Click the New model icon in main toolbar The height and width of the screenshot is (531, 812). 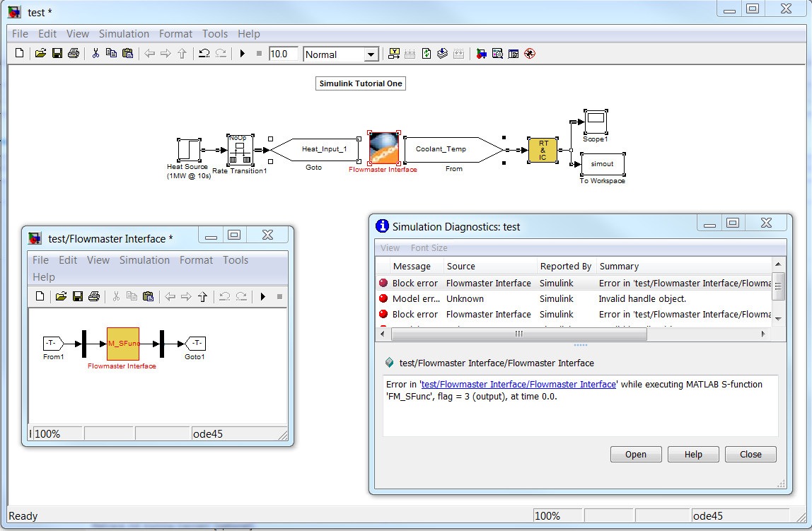pos(20,54)
